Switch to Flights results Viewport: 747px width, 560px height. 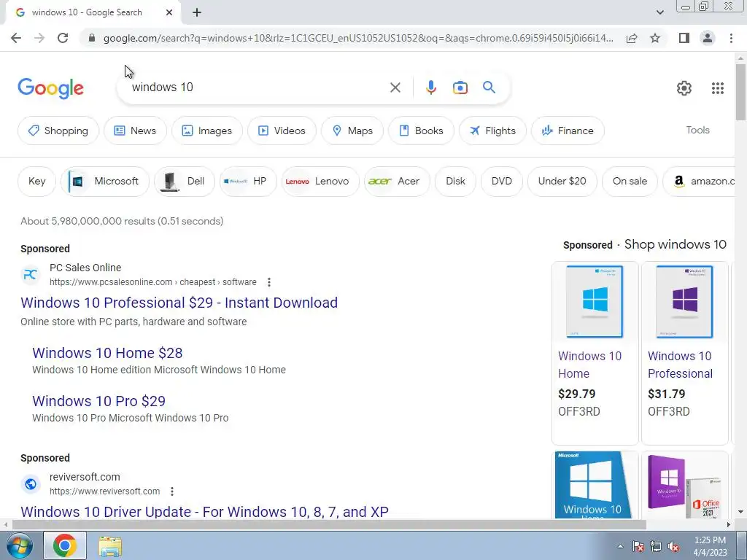click(x=492, y=131)
